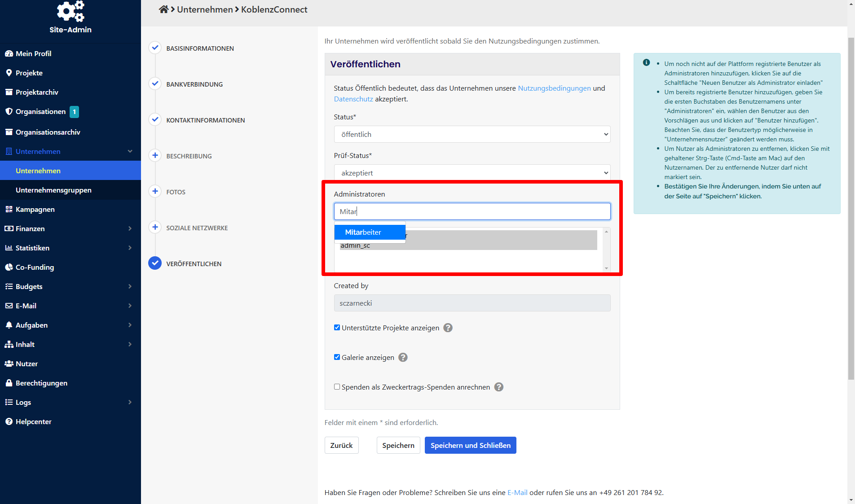Click the checkmark icon for Basisinformationen

click(x=155, y=48)
